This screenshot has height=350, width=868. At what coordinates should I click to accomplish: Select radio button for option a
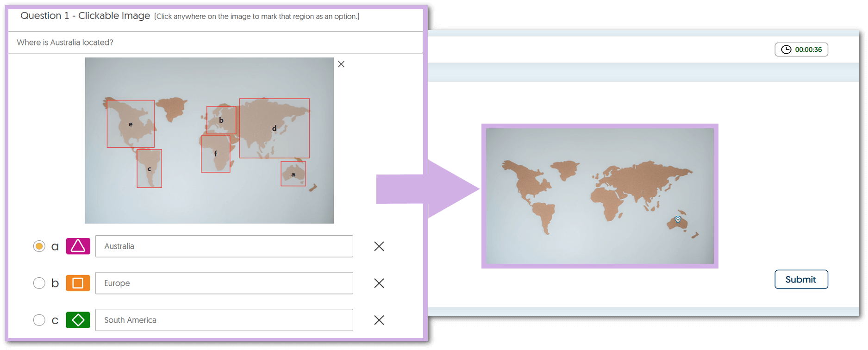click(39, 246)
